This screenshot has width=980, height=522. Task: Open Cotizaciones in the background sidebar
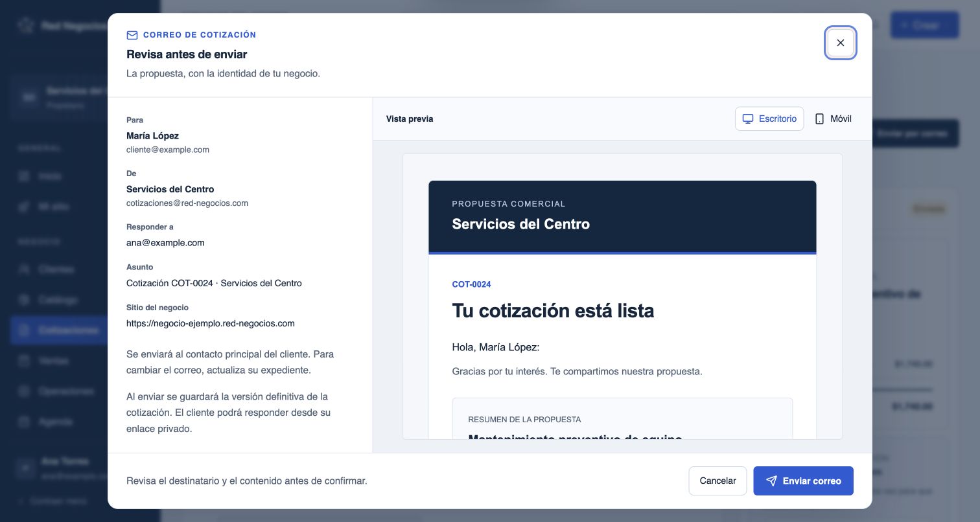(58, 330)
